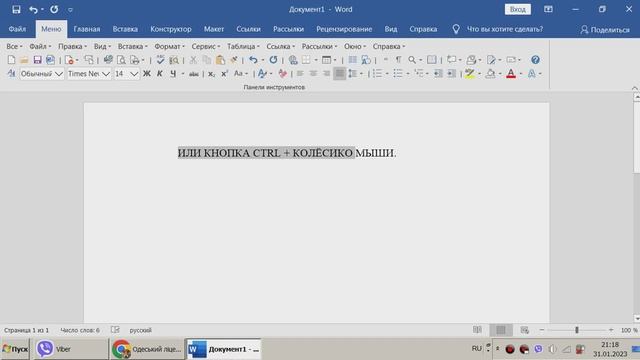Click the Print preview icon
640x360 pixels.
[121, 60]
